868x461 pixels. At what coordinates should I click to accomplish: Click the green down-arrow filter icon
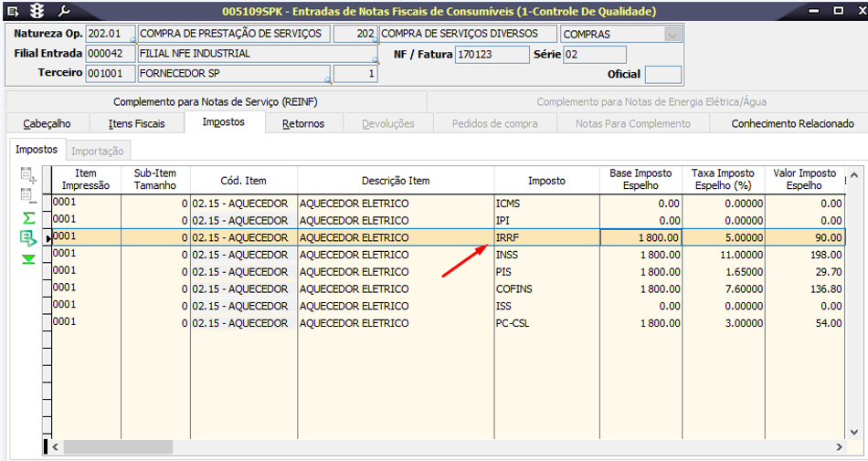click(x=28, y=259)
